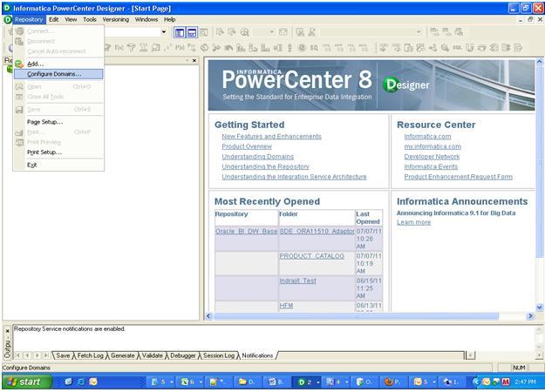Screen dimensions: 545x392
Task: Open the repository combo box dropdown arrow
Action: point(164,32)
